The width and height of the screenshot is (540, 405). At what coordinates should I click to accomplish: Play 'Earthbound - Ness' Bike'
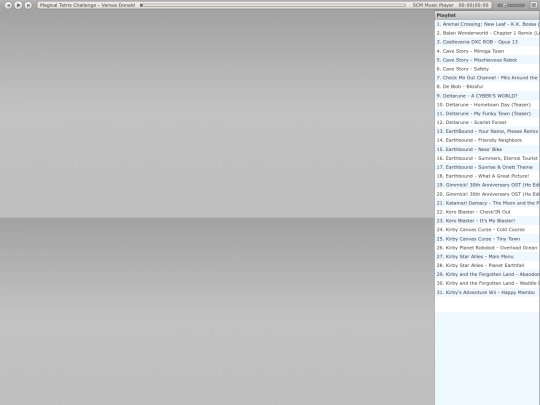point(487,149)
